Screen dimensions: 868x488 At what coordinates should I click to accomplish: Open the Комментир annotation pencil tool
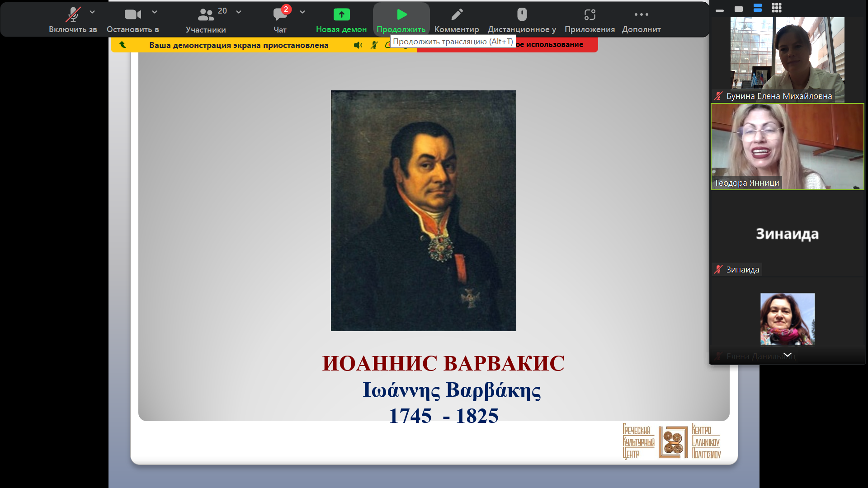coord(457,20)
